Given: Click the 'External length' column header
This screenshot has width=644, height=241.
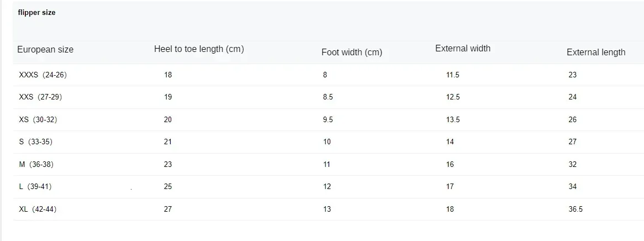Looking at the screenshot, I should click(596, 52).
